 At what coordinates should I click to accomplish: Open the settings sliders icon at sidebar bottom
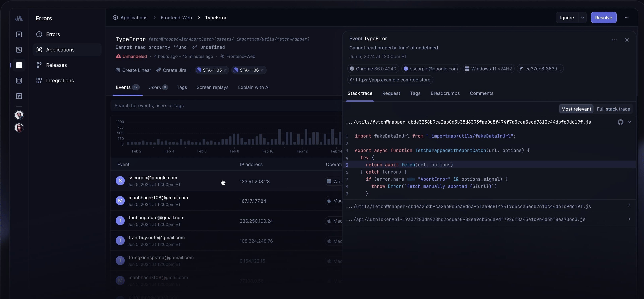19,96
